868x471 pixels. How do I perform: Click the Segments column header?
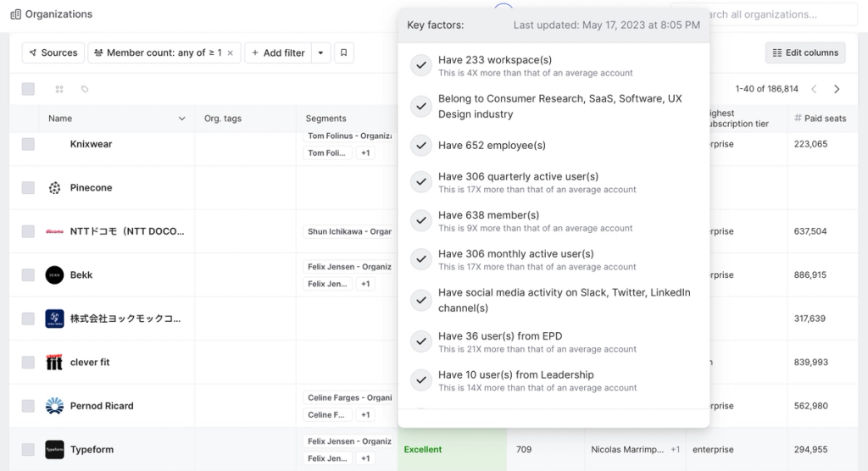(x=325, y=119)
